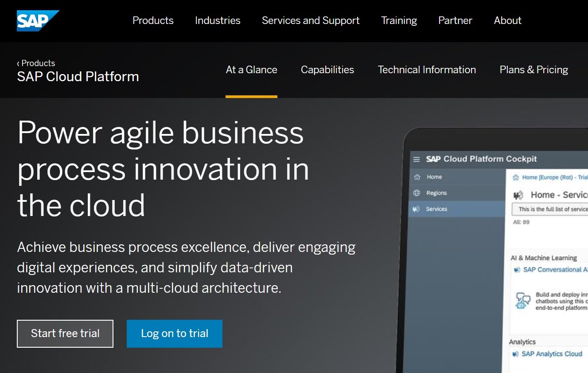Click the chatbot illustration icon
Image resolution: width=588 pixels, height=373 pixels.
pyautogui.click(x=523, y=301)
